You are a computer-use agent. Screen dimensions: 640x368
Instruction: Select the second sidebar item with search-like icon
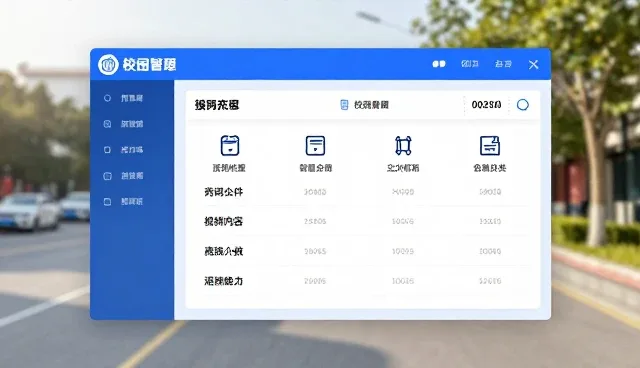[124, 124]
